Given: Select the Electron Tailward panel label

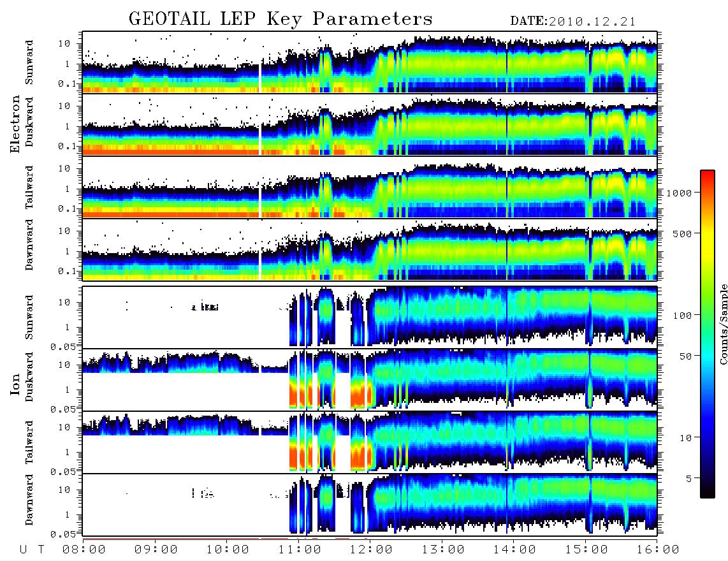Looking at the screenshot, I should [x=29, y=187].
